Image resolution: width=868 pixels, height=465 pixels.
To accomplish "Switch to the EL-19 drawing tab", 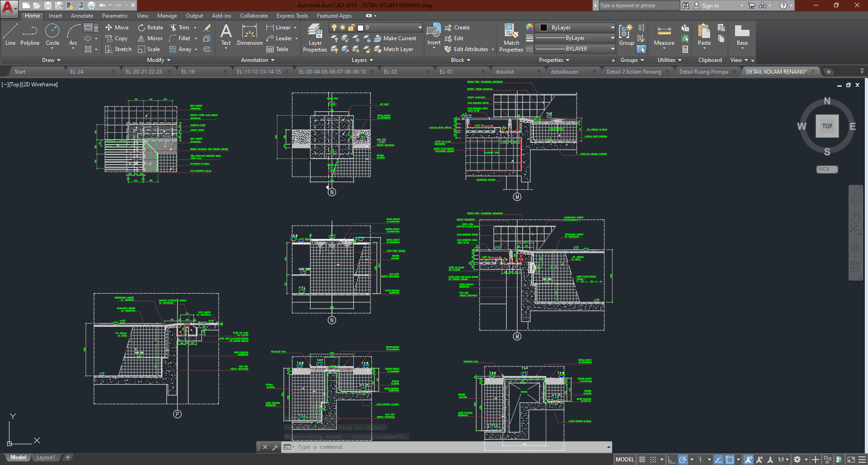I will click(188, 71).
